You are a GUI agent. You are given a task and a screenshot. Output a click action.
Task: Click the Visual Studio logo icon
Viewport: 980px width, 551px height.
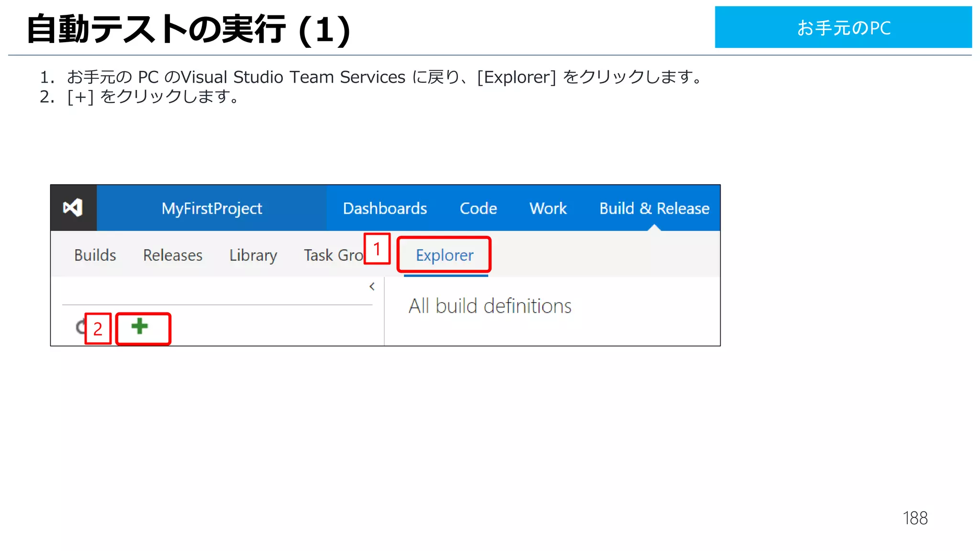73,208
